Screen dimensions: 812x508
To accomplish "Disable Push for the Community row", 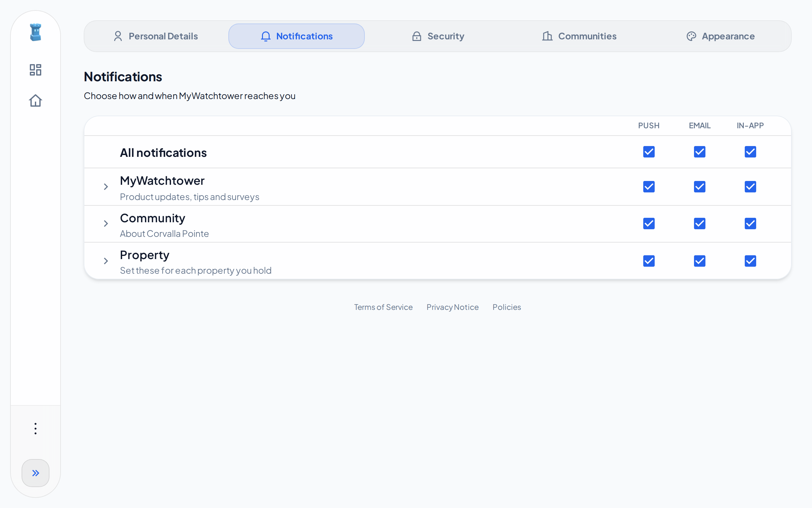I will [649, 224].
